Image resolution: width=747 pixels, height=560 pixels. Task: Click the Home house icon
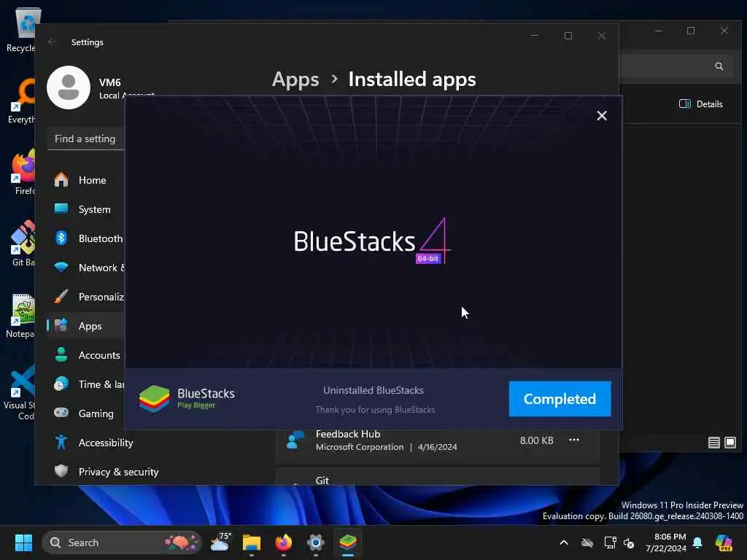click(x=61, y=179)
